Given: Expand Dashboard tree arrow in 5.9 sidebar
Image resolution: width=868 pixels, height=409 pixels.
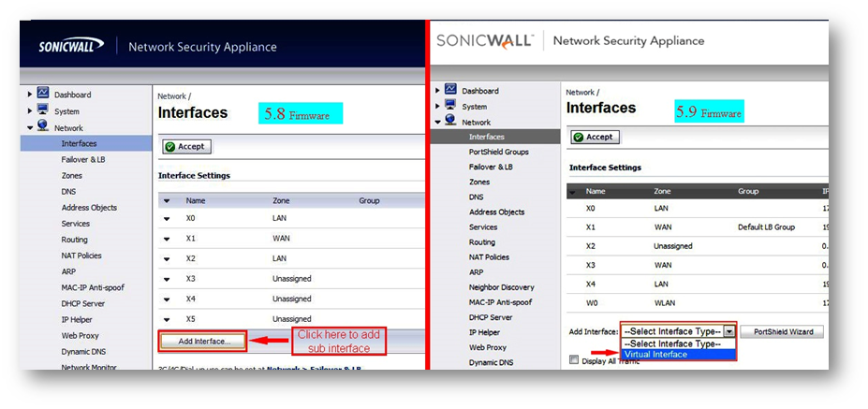Looking at the screenshot, I should tap(438, 91).
